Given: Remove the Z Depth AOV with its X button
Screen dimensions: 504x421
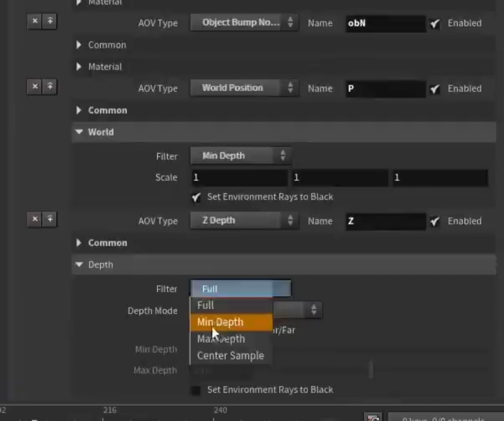Looking at the screenshot, I should click(35, 219).
